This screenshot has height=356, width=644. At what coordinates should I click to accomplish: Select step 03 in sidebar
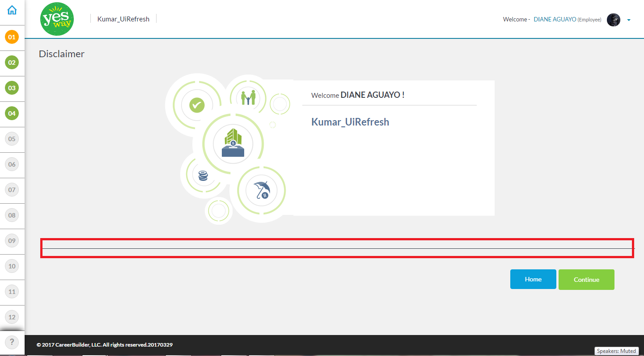(x=12, y=88)
